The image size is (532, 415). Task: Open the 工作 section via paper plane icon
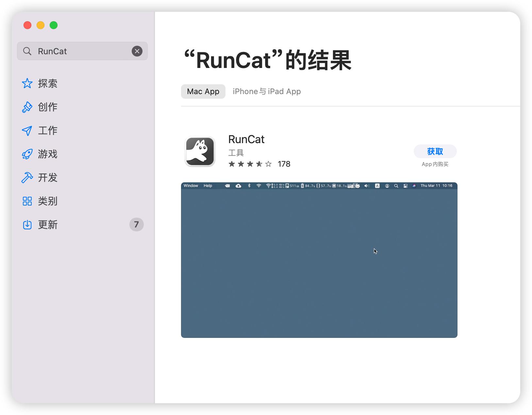click(27, 130)
